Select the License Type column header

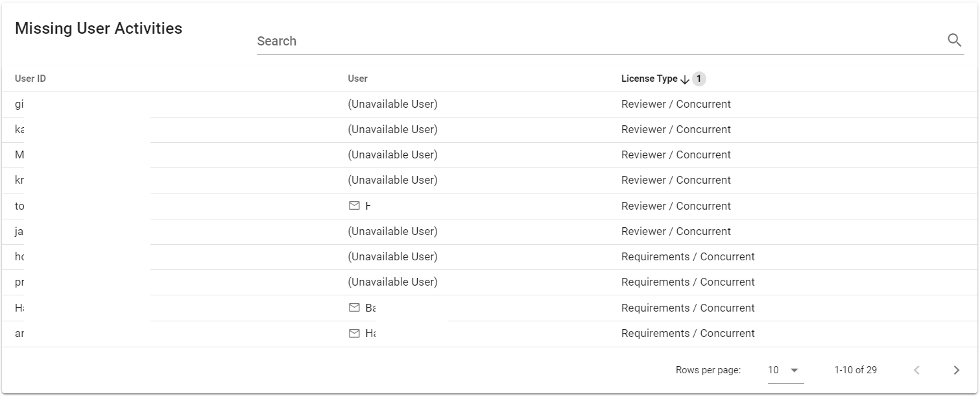pyautogui.click(x=649, y=78)
